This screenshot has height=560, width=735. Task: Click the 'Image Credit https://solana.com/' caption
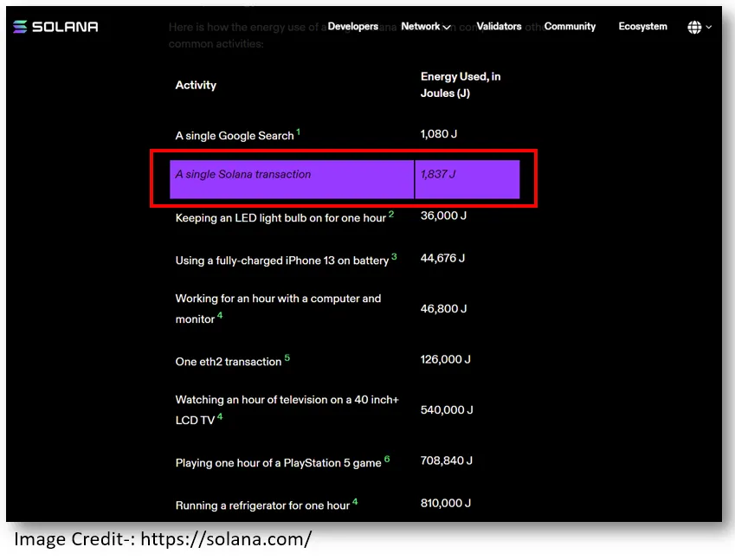[163, 539]
